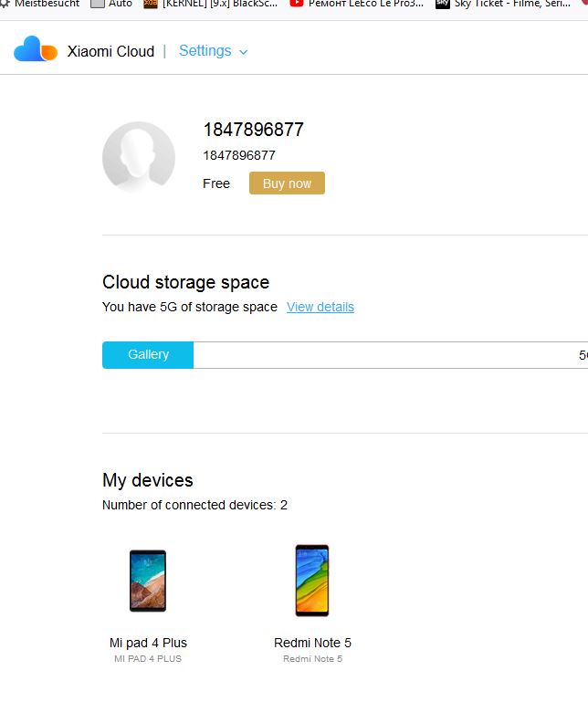Open the [KERNEL] [9.x] BlackSc... bookmark

coord(210,4)
